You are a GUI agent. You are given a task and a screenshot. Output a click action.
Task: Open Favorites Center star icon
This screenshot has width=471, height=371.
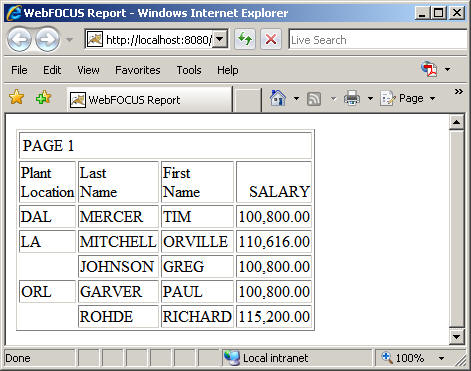coord(16,97)
